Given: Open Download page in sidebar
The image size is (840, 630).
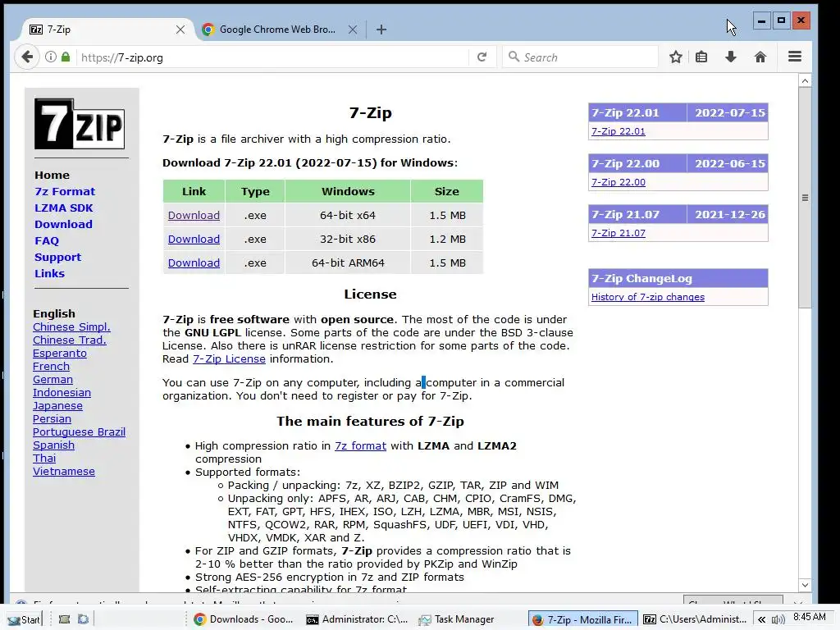Looking at the screenshot, I should (63, 225).
